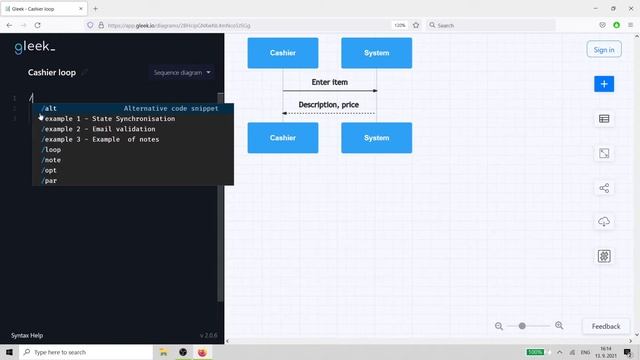Click the browser back arrow
640x360 pixels.
click(x=9, y=25)
